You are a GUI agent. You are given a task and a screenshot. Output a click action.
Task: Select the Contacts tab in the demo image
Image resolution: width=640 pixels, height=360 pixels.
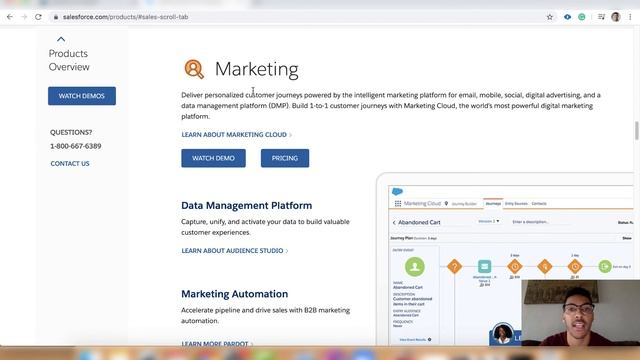coord(539,203)
